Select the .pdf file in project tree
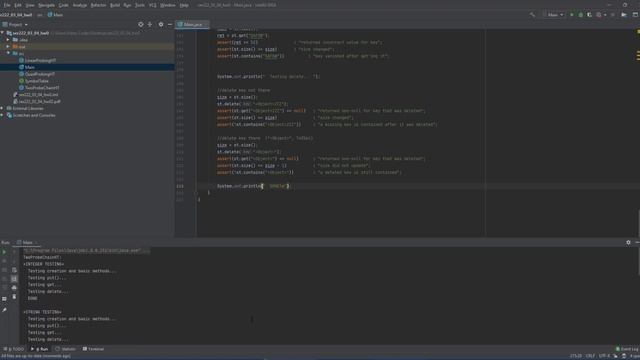640x360 pixels. (37, 101)
